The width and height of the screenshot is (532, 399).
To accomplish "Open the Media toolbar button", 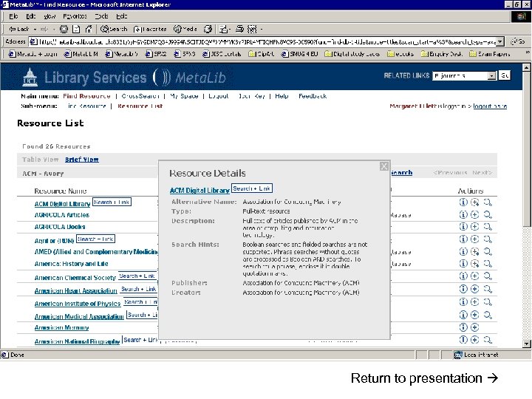I will click(185, 29).
